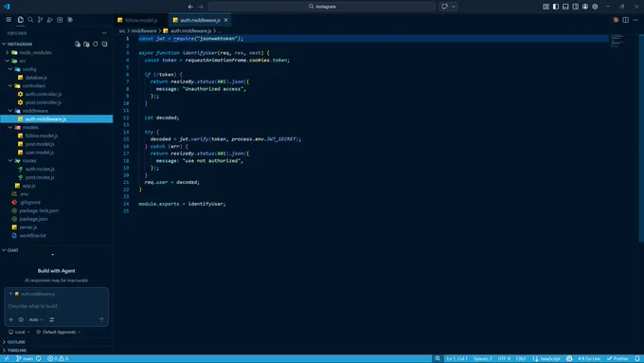
Task: Click the New Folder icon in Explorer
Action: [x=87, y=44]
